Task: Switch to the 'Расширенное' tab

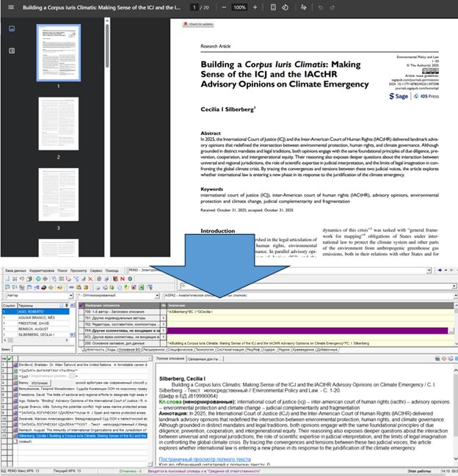Action: tap(154, 350)
